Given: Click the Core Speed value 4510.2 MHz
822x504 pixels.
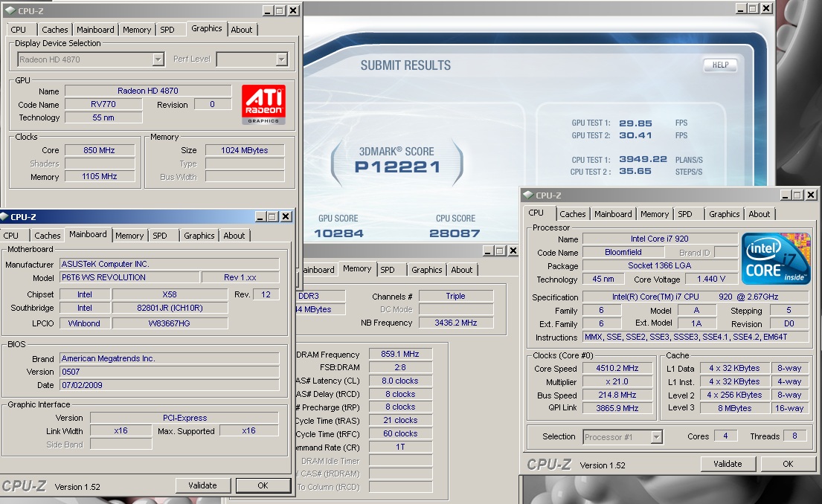Looking at the screenshot, I should click(x=617, y=368).
